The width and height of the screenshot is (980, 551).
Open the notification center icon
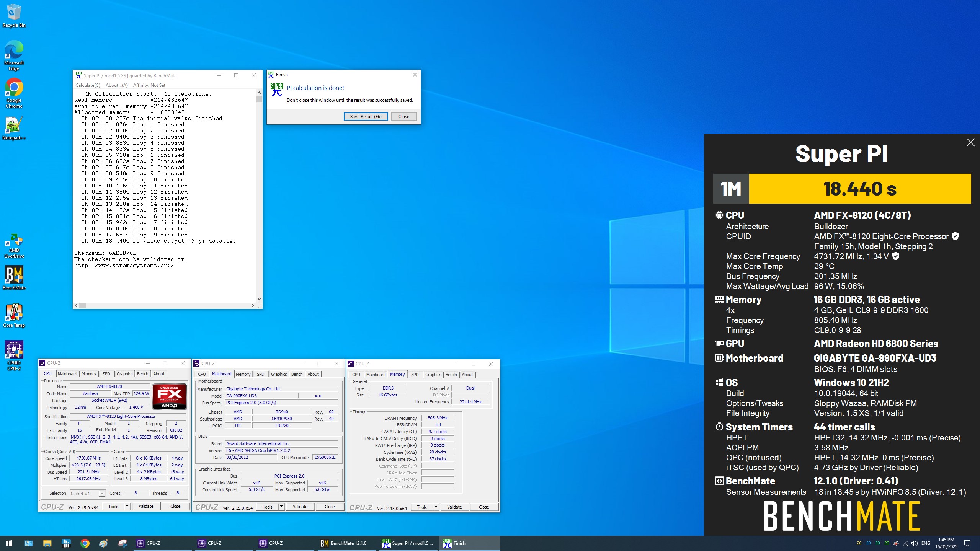click(967, 543)
